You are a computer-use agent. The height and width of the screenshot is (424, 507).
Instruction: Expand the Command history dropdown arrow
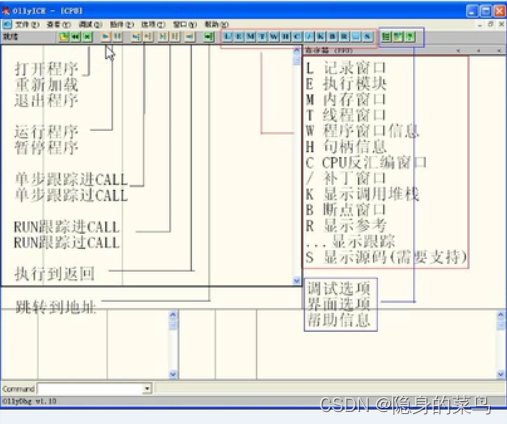click(x=147, y=388)
